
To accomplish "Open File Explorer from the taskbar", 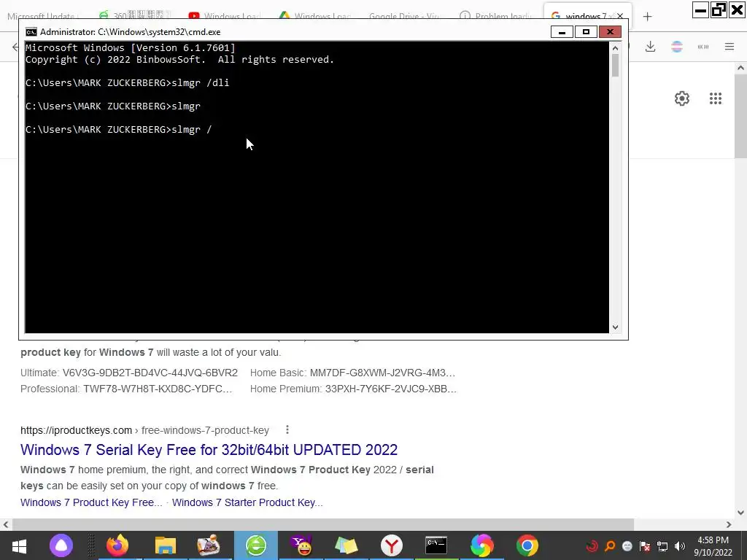I will [166, 545].
